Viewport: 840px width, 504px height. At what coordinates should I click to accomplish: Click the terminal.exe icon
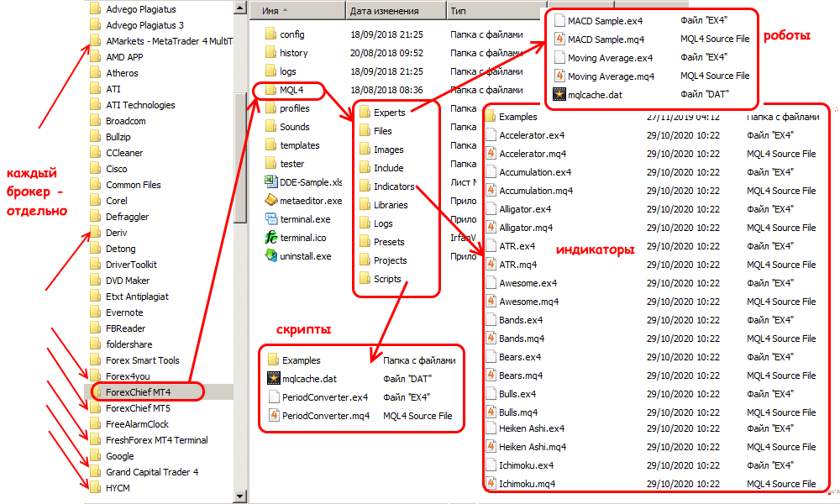pyautogui.click(x=271, y=219)
